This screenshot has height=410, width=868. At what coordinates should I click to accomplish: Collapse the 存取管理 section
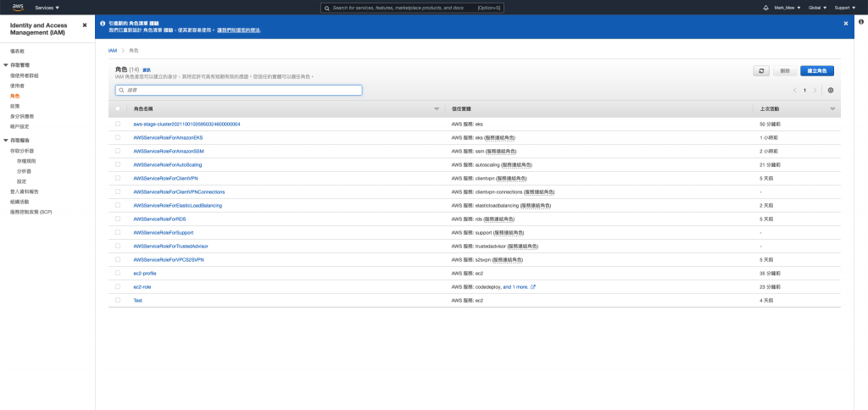pos(6,64)
